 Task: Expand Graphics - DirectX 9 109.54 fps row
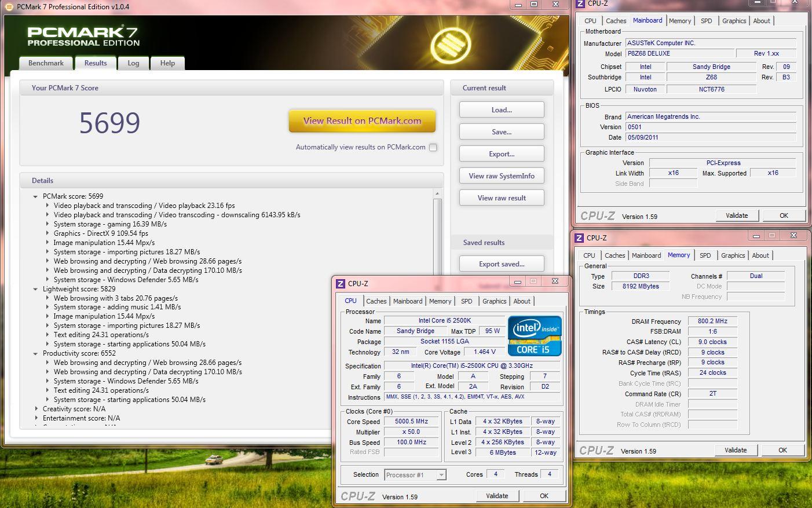[x=47, y=233]
